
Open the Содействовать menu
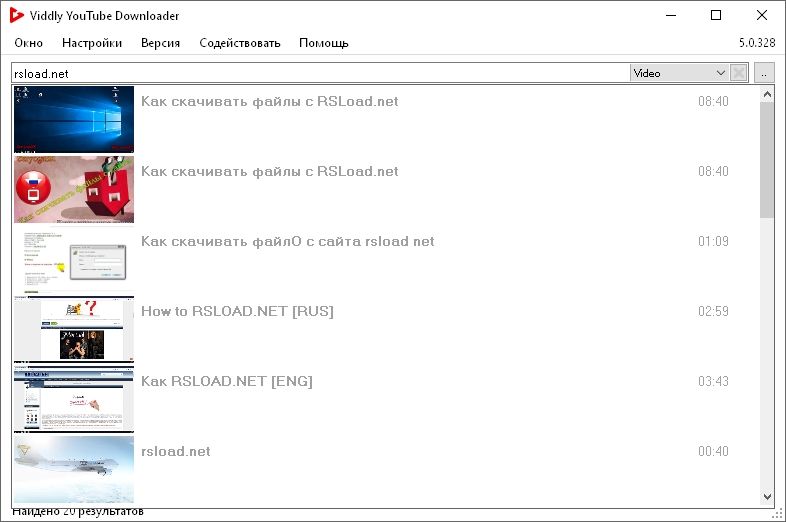tap(240, 43)
